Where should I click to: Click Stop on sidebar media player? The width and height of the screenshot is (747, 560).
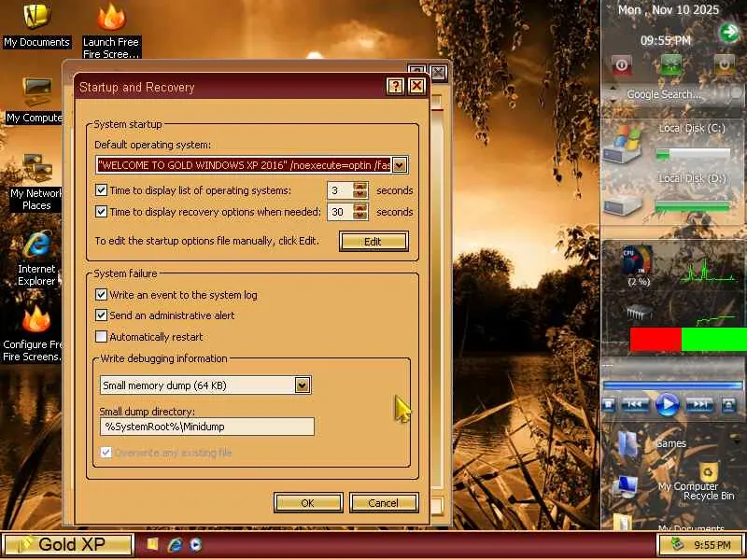click(609, 405)
